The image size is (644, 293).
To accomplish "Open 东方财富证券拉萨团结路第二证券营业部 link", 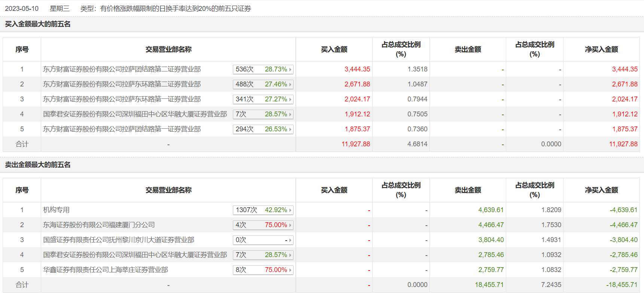I will pyautogui.click(x=122, y=69).
